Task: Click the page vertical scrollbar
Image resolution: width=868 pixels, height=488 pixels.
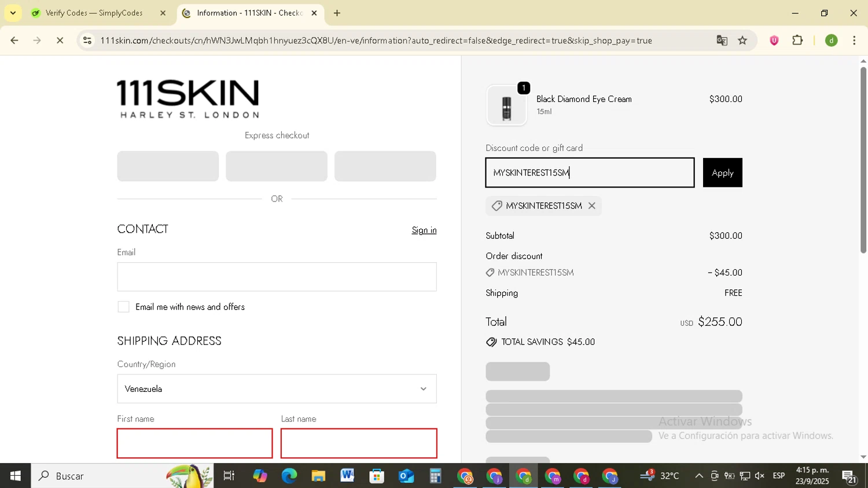Action: tap(863, 160)
